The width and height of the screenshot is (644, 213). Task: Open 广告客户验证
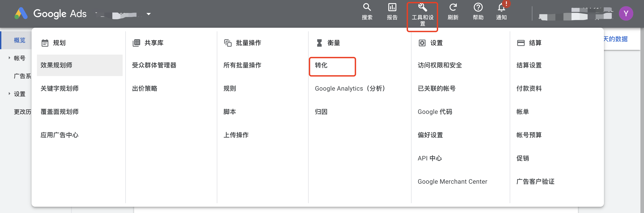535,181
